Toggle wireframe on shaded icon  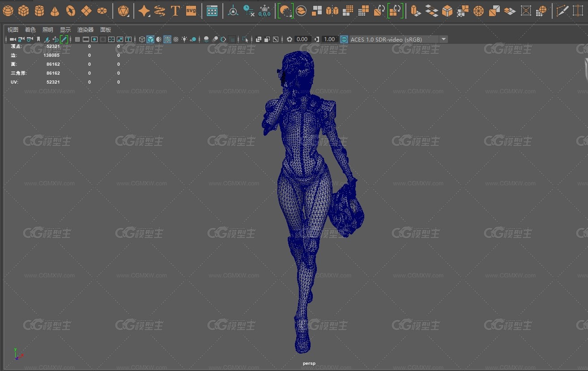[x=167, y=39]
